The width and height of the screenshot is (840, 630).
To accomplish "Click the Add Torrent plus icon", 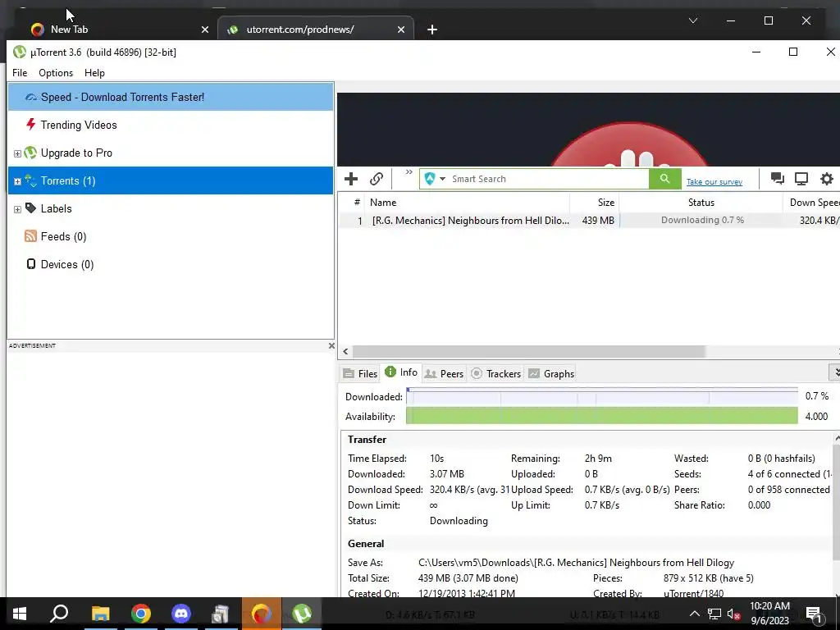I will 351,179.
